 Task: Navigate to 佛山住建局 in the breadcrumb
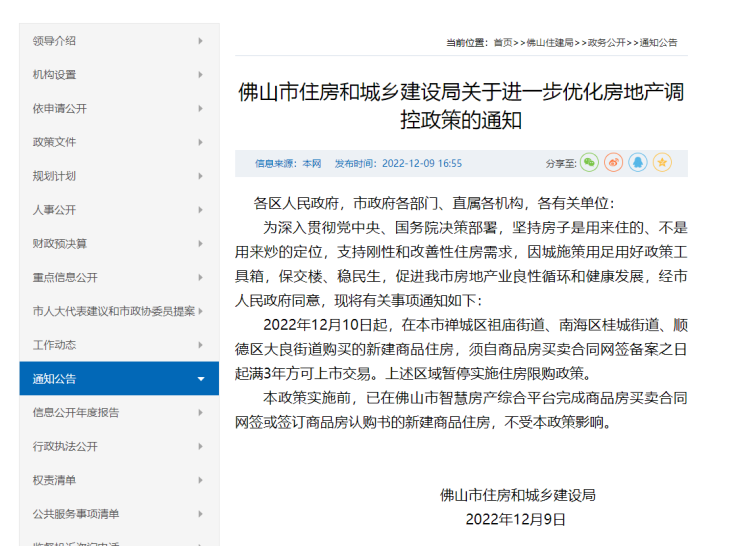tap(551, 43)
